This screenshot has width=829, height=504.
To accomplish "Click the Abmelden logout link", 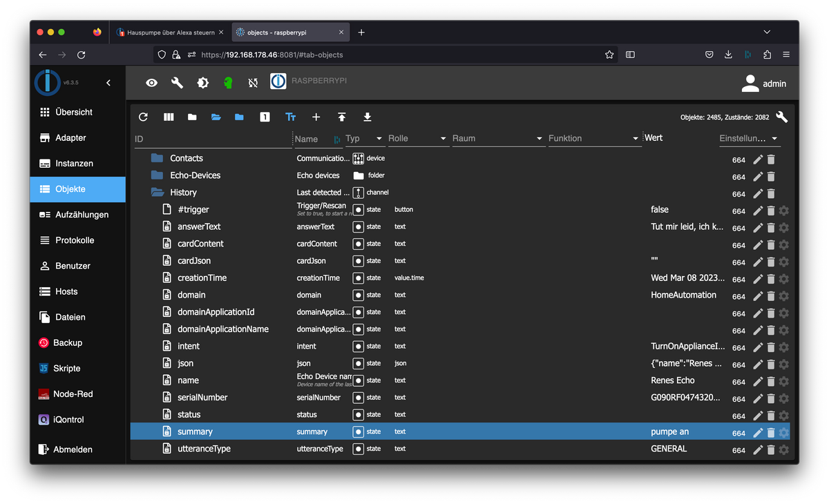I will (73, 449).
